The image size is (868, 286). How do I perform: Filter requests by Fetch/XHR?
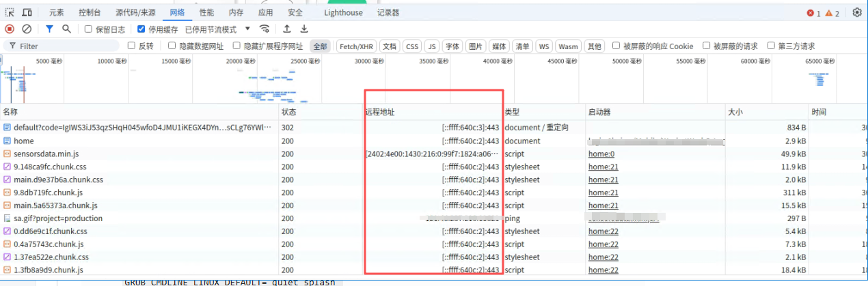[x=357, y=46]
